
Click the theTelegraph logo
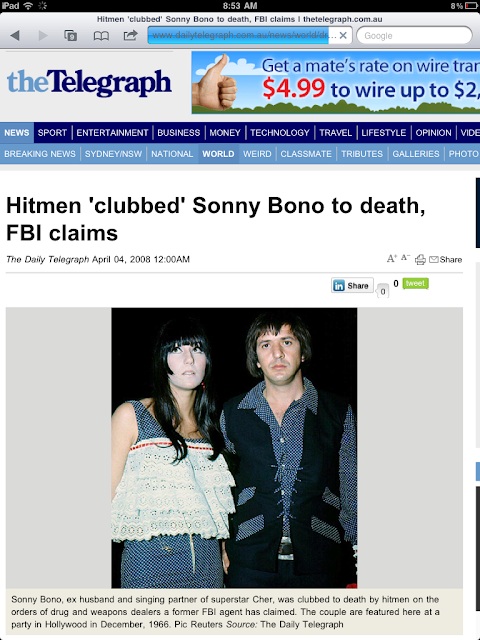click(89, 83)
